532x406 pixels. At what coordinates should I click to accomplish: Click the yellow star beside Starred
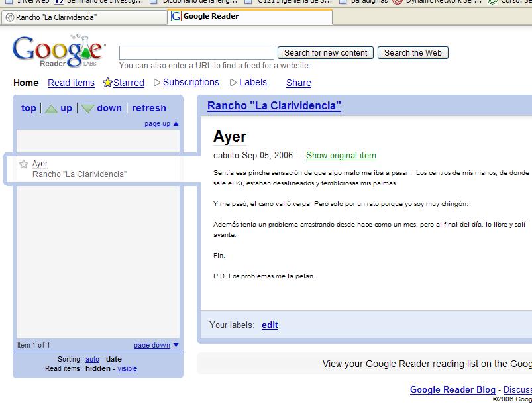tap(107, 82)
